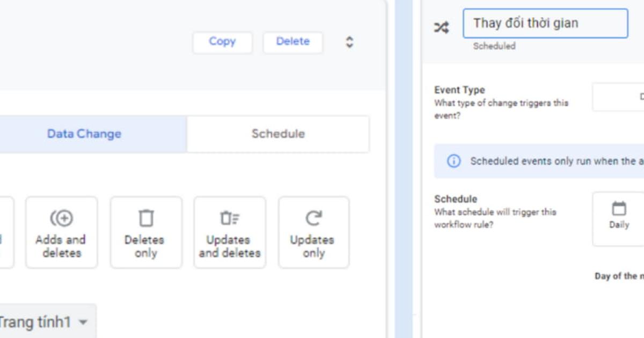644x338 pixels.
Task: Click the Schedule section heading
Action: (456, 199)
